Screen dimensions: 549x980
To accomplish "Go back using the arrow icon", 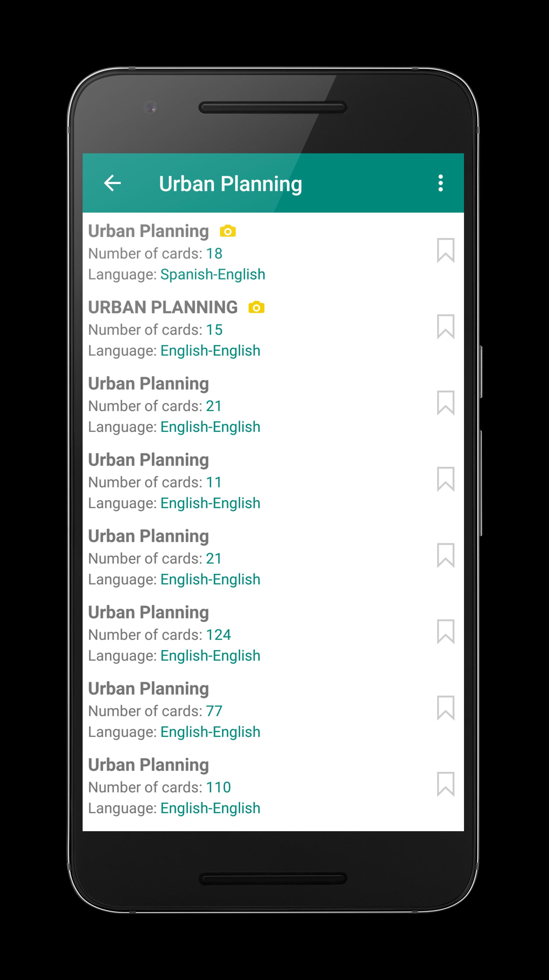I will (112, 183).
